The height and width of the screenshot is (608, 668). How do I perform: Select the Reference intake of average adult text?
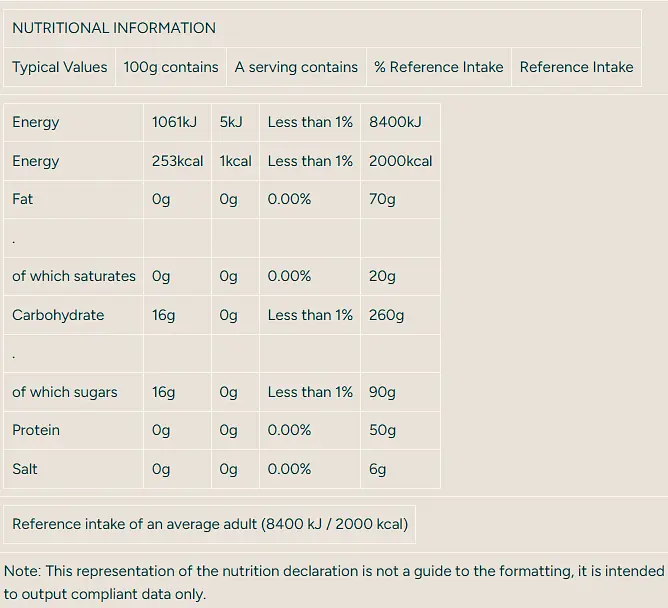click(x=210, y=524)
